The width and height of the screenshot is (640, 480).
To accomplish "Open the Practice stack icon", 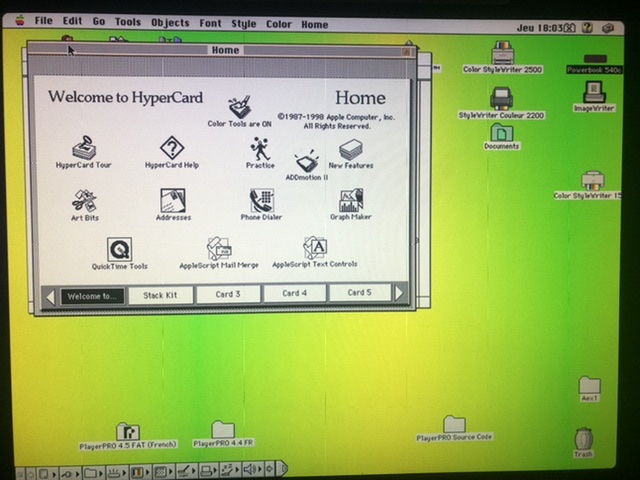I will point(260,149).
